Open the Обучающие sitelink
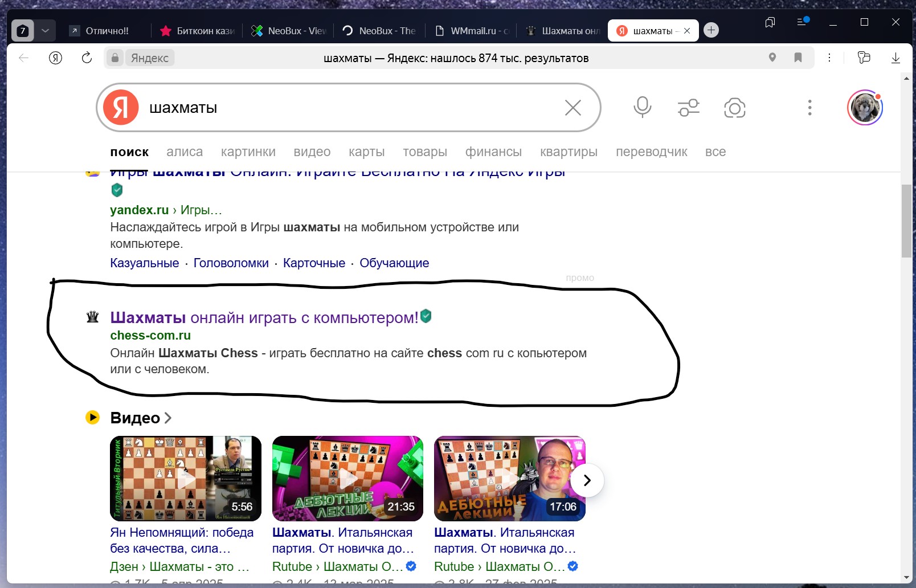This screenshot has height=588, width=916. [394, 263]
